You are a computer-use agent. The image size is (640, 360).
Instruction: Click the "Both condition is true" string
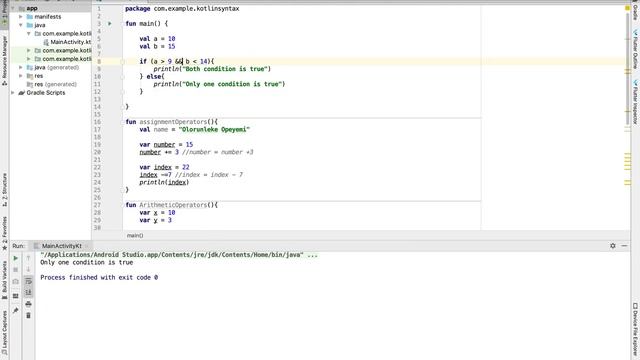(x=226, y=69)
